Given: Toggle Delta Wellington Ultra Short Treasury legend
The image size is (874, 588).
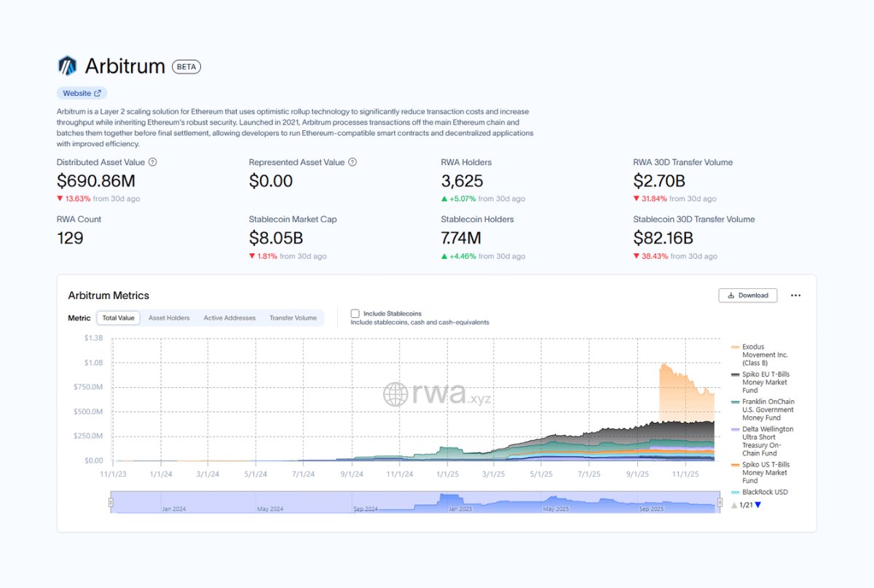Looking at the screenshot, I should (762, 441).
